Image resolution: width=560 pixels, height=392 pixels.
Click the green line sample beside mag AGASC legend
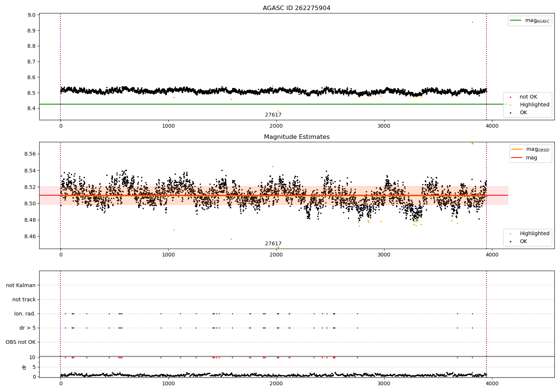(x=516, y=20)
